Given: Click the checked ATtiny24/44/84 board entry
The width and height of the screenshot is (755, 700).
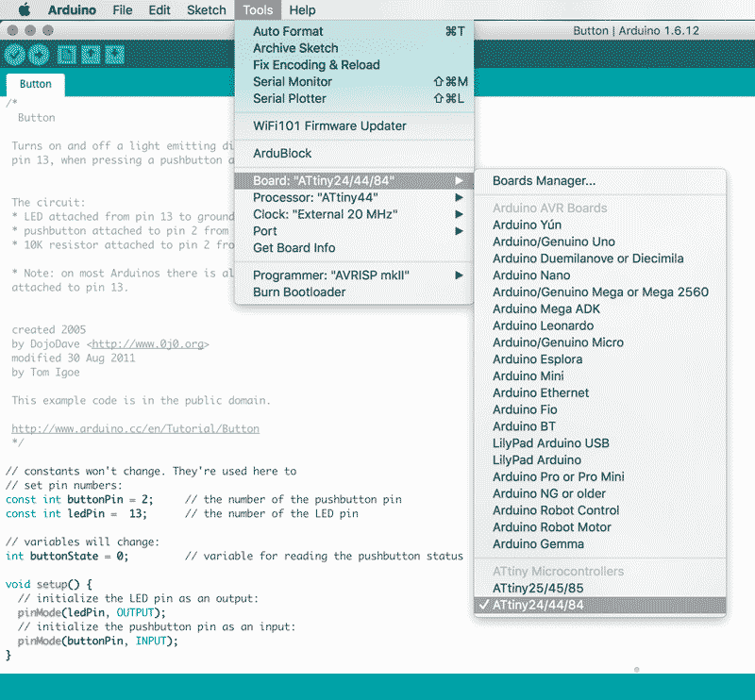Looking at the screenshot, I should (600, 605).
